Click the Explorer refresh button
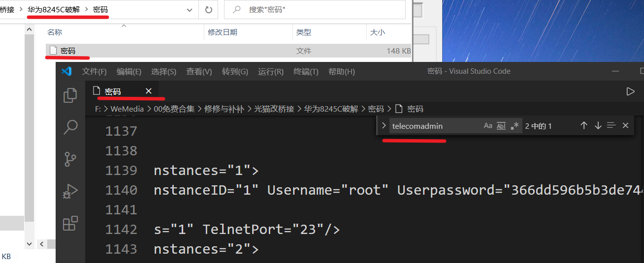Image resolution: width=644 pixels, height=263 pixels. pyautogui.click(x=208, y=9)
